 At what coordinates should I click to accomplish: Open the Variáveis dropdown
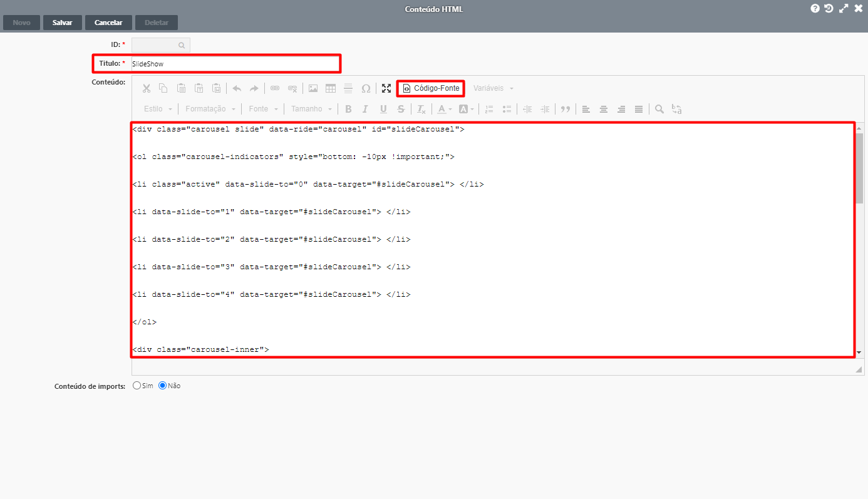pyautogui.click(x=493, y=88)
